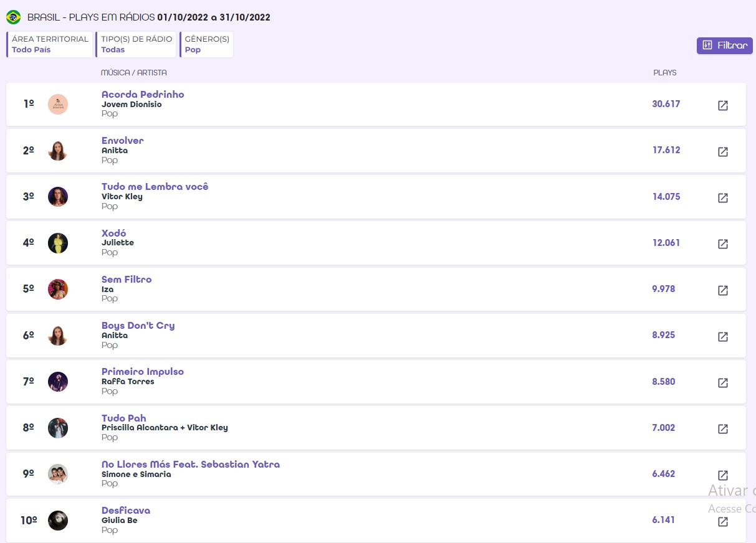Click Giulia Be artist thumbnail
This screenshot has height=543, width=756.
(58, 521)
